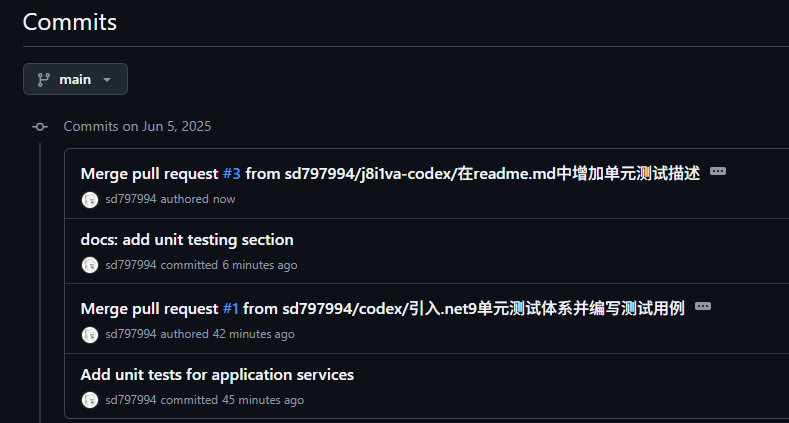Image resolution: width=789 pixels, height=423 pixels.
Task: Open the main branch selector dropdown
Action: click(75, 79)
